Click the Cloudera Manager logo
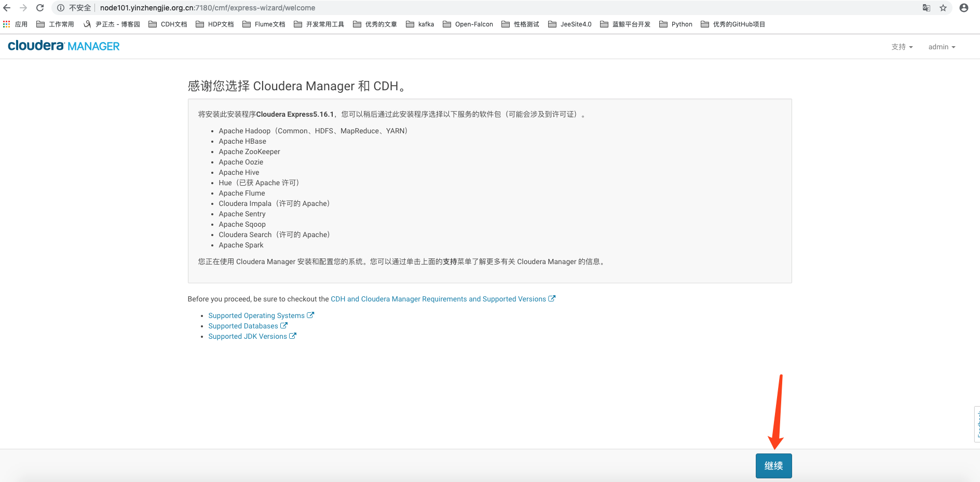The height and width of the screenshot is (482, 980). (64, 46)
